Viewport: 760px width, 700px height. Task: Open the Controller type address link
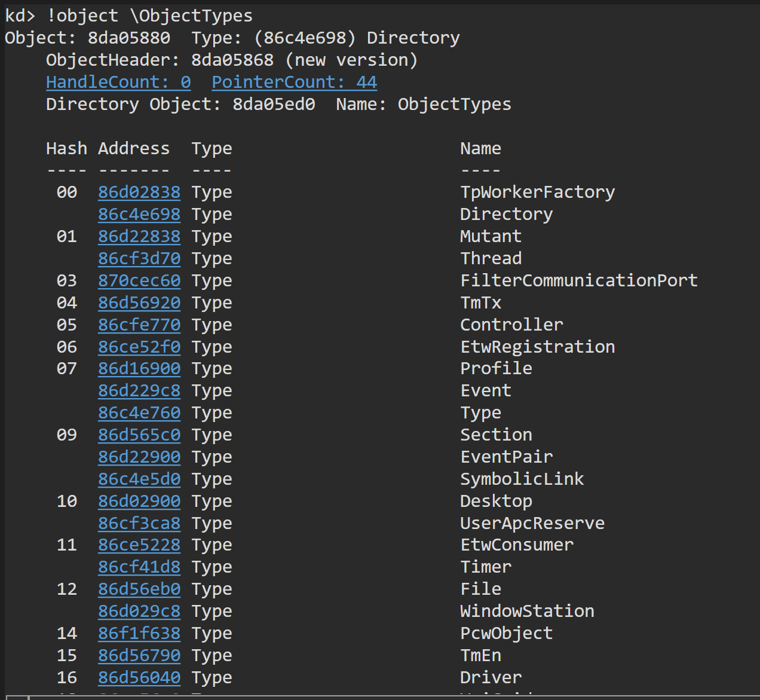139,325
